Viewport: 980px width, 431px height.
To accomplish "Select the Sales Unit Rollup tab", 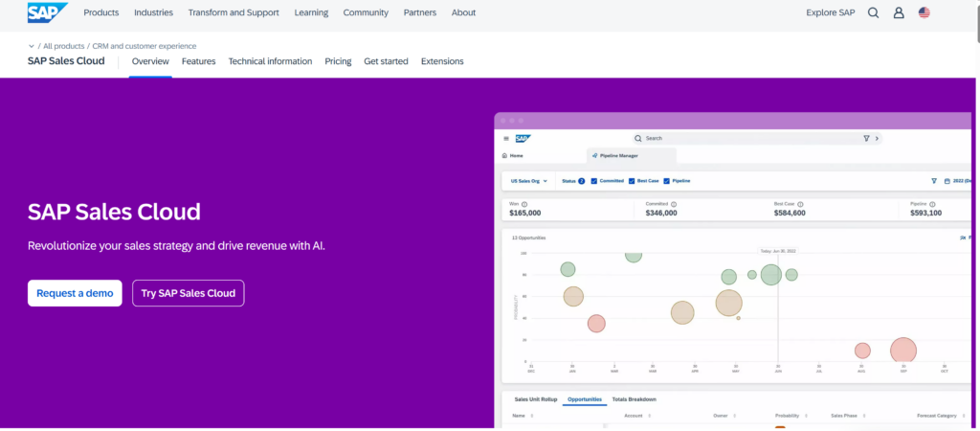I will (x=536, y=399).
